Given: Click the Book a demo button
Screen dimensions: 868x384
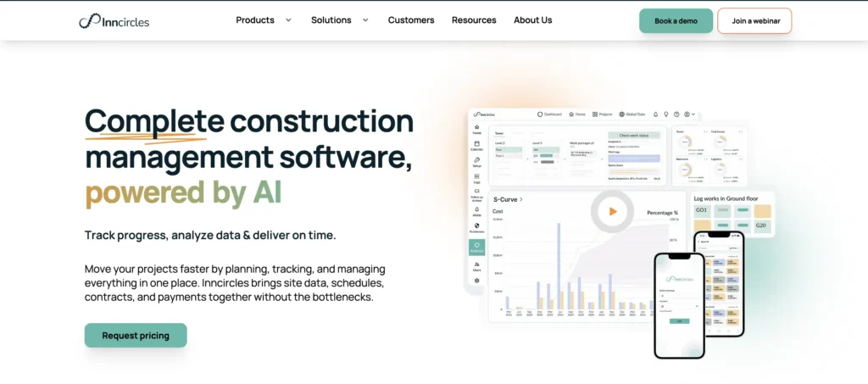Looking at the screenshot, I should (676, 21).
